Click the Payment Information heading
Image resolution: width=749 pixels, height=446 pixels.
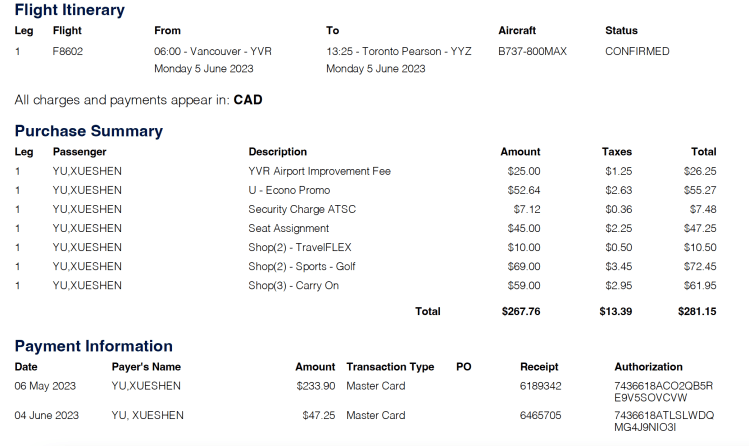coord(93,346)
